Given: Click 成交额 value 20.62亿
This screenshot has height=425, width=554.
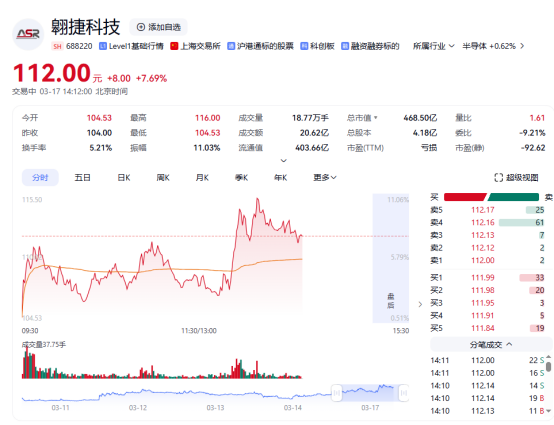Looking at the screenshot, I should pos(314,133).
